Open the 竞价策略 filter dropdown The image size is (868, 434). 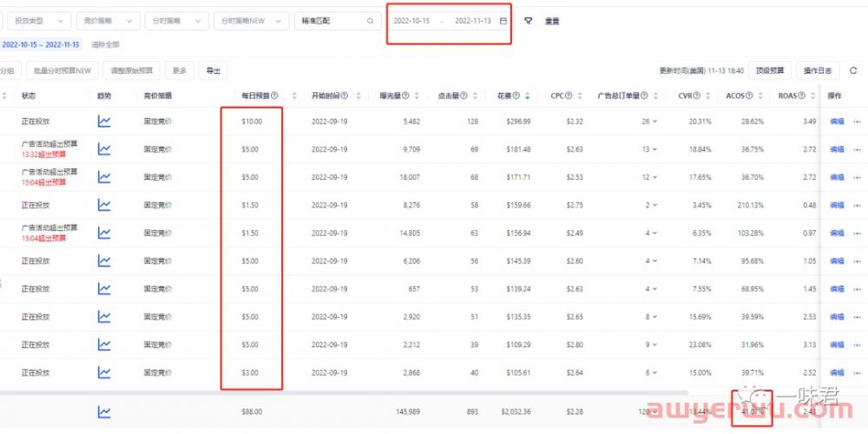click(108, 21)
